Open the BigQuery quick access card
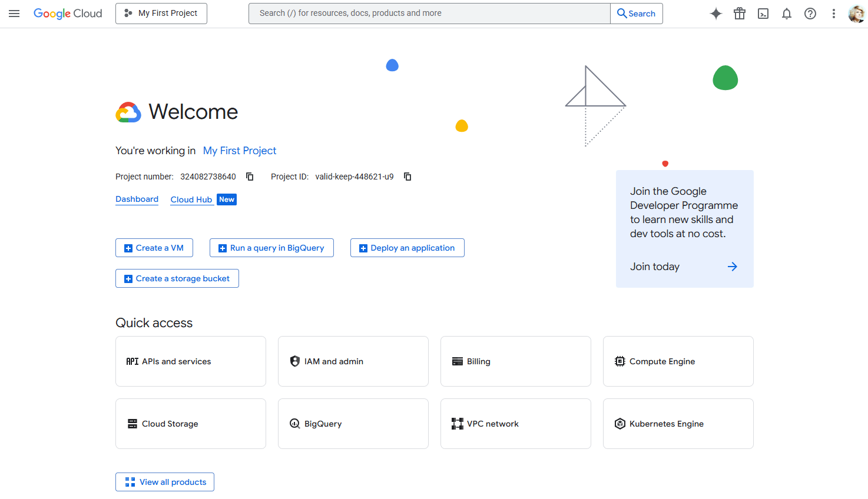The height and width of the screenshot is (499, 868). point(353,423)
